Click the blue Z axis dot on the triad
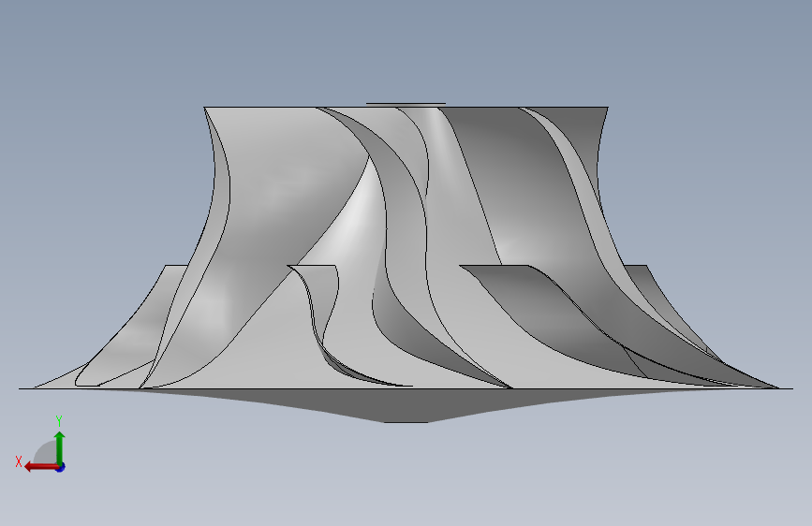812x526 pixels. click(x=61, y=467)
